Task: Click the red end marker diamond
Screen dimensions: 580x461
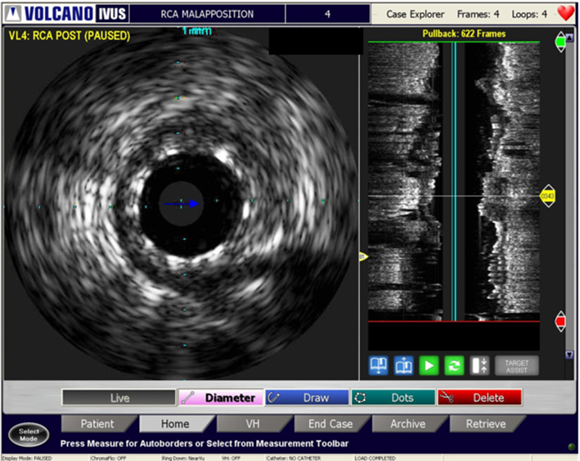Action: pyautogui.click(x=560, y=321)
